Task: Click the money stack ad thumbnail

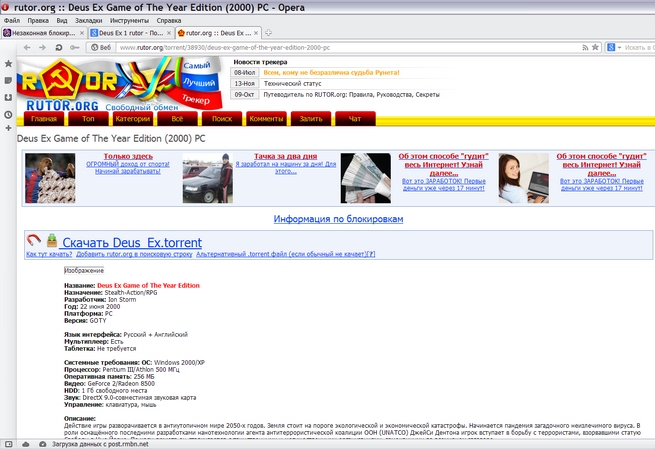Action: click(x=366, y=178)
